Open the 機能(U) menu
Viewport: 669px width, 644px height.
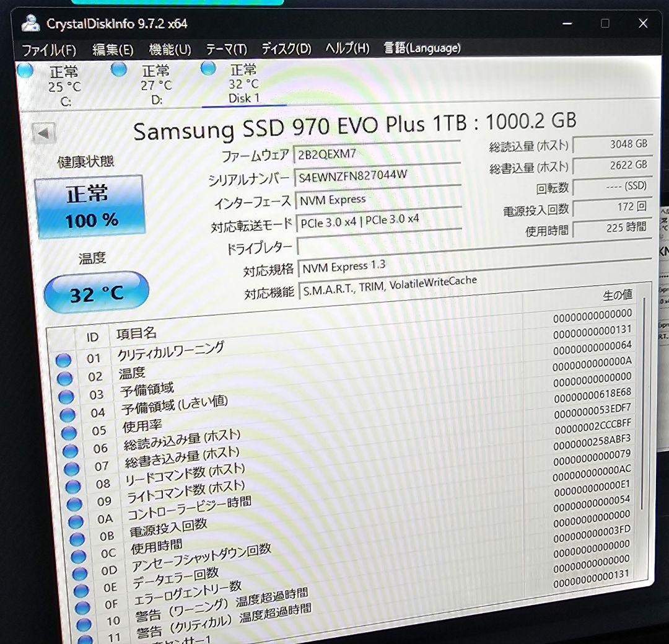click(170, 49)
